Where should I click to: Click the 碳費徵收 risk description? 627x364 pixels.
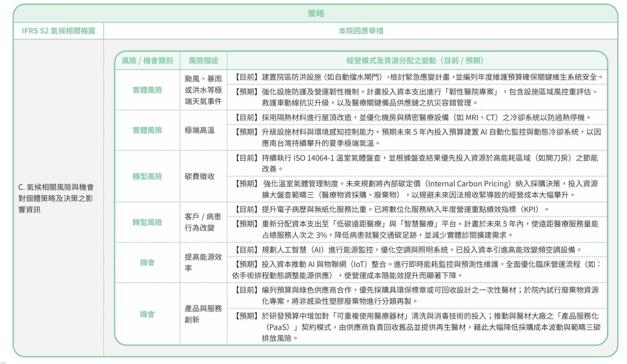[200, 176]
